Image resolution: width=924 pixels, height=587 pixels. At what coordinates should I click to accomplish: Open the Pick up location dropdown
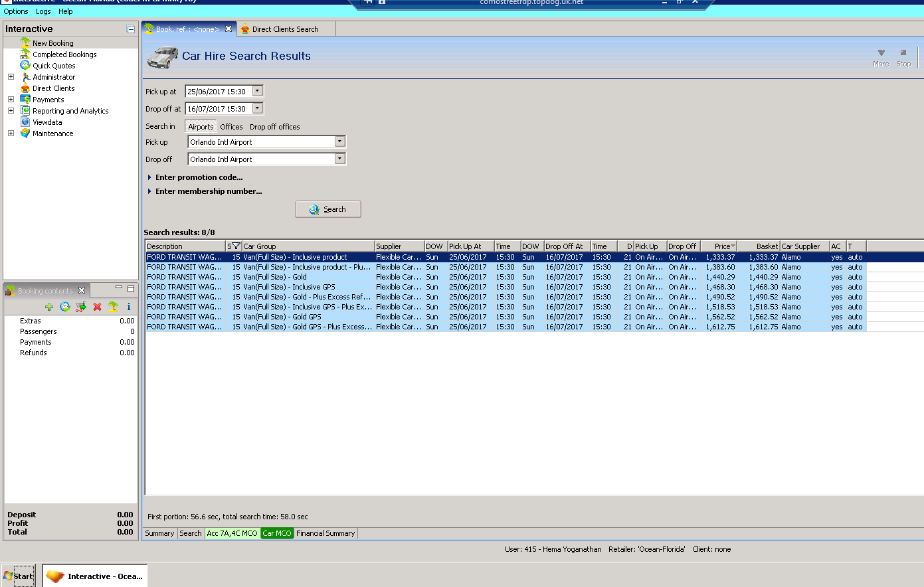point(340,141)
